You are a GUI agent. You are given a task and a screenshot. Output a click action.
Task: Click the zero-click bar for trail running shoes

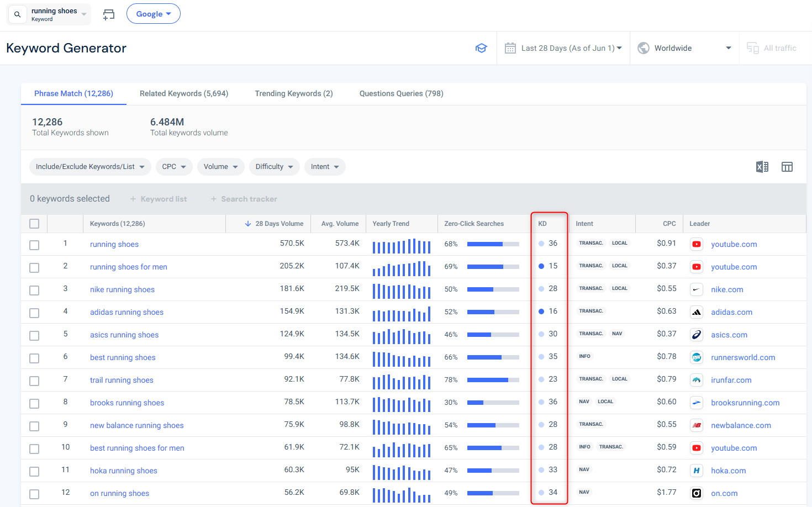(x=493, y=380)
